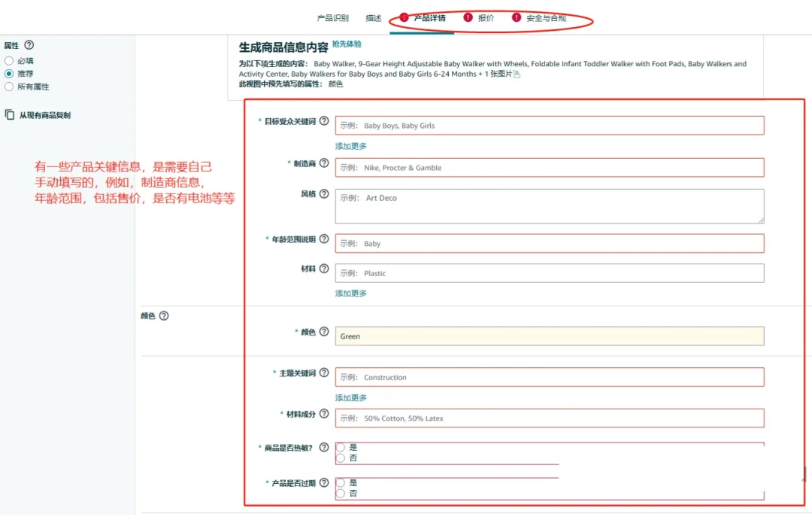Open the 报价 tab
812x517 pixels.
point(486,18)
